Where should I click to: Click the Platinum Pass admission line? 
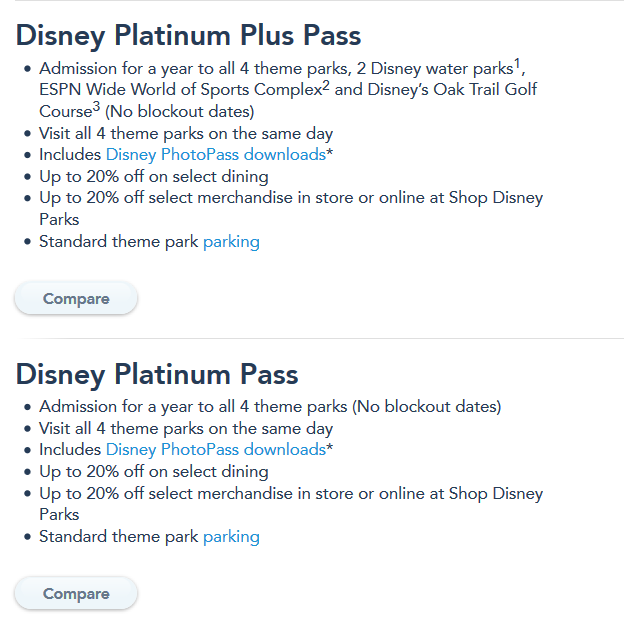pyautogui.click(x=270, y=407)
